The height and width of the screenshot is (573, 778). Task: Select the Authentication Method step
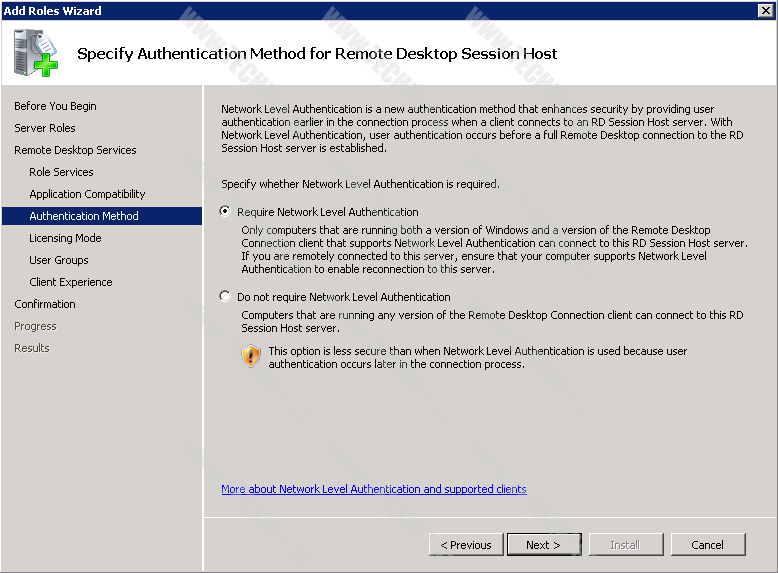(x=84, y=216)
